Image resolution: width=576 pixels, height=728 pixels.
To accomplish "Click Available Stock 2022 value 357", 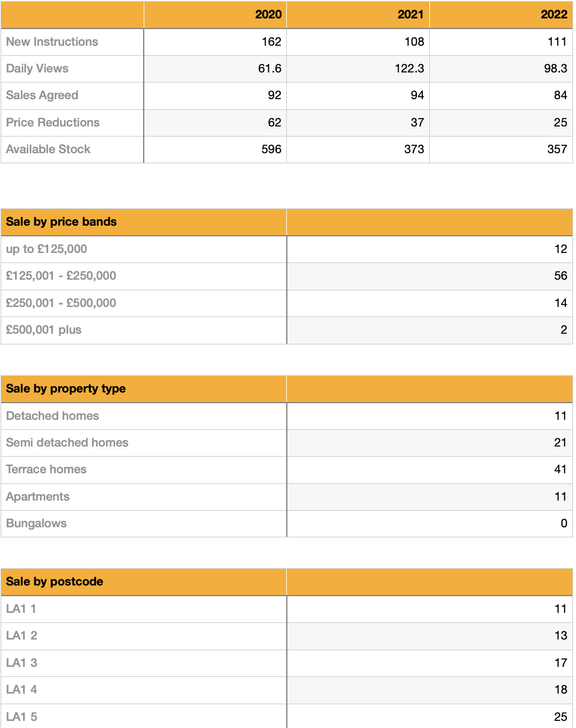I will click(557, 149).
